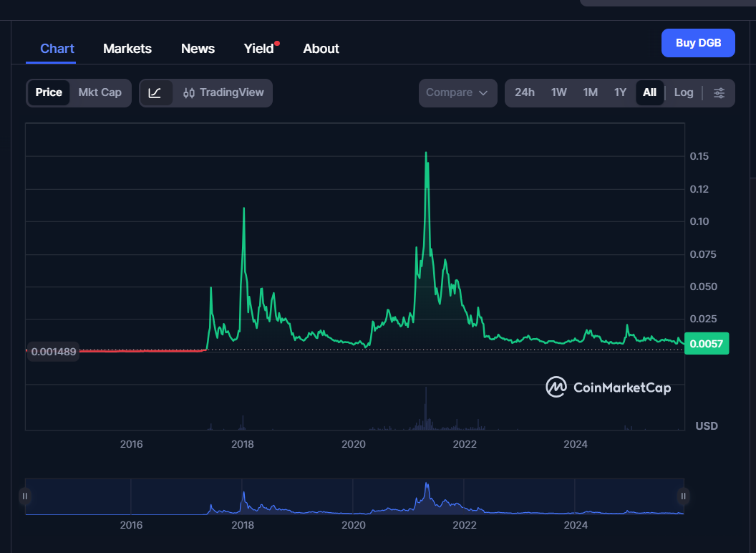Select the All time range
This screenshot has width=756, height=553.
tap(649, 92)
